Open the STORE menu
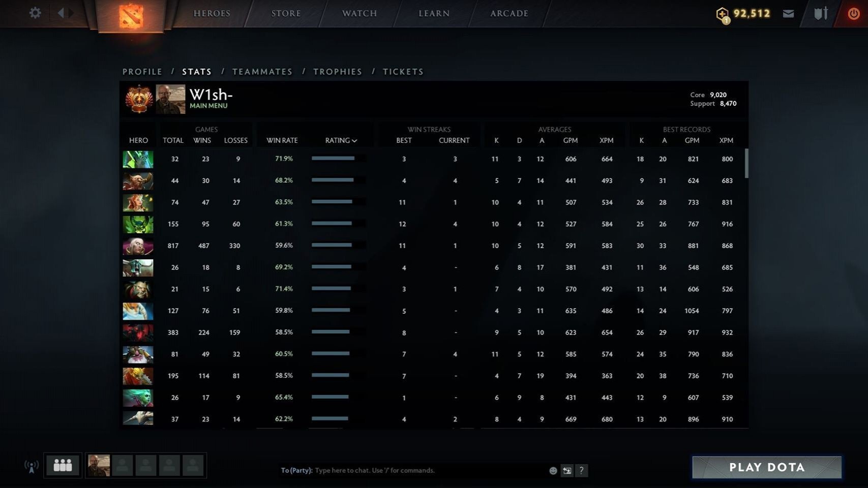This screenshot has height=488, width=868. click(286, 13)
